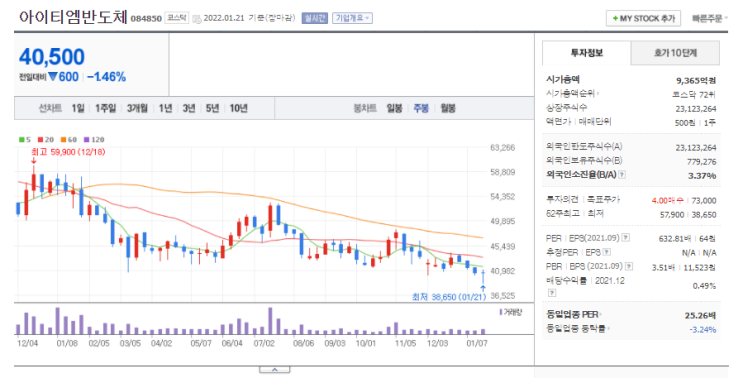Select the 1주일 line chart period
This screenshot has height=378, width=743.
[x=105, y=108]
